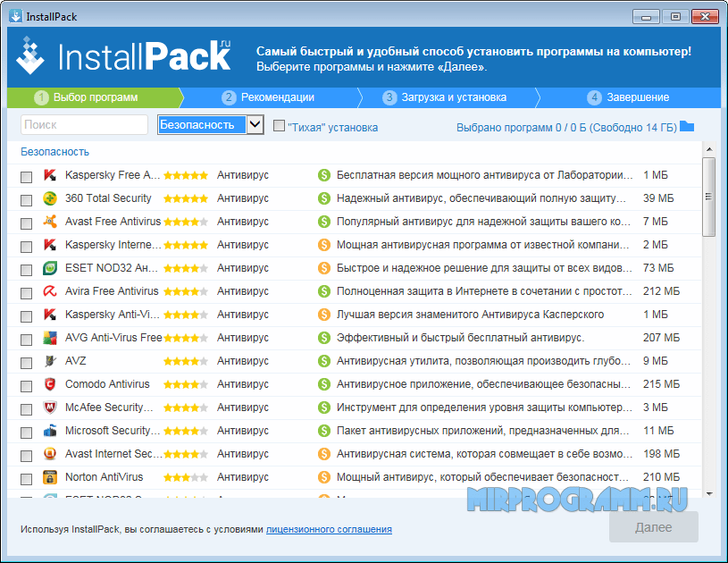Screen dimensions: 728x563
Task: Click the star rating of AVZ
Action: tap(186, 361)
